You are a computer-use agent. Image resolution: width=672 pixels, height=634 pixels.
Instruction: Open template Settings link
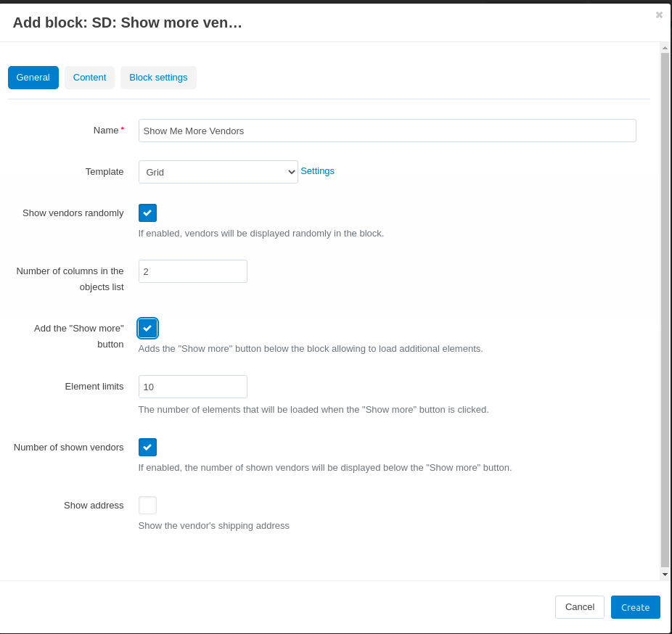coord(317,171)
